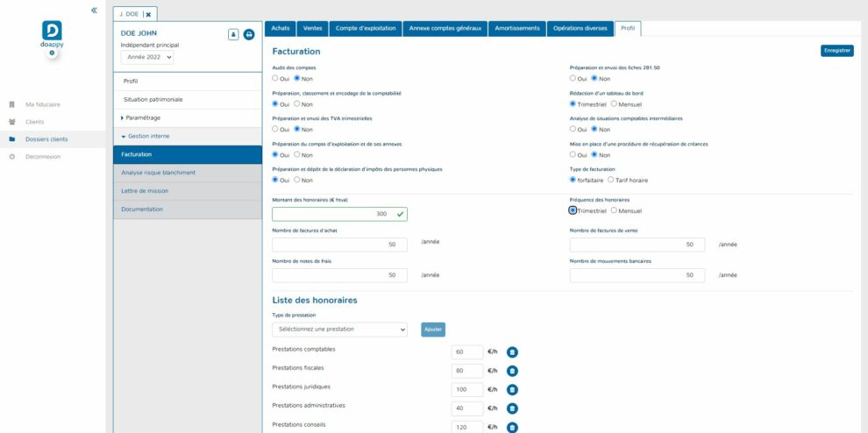Delete the Prestations juridiques row
The image size is (868, 433).
tap(513, 390)
